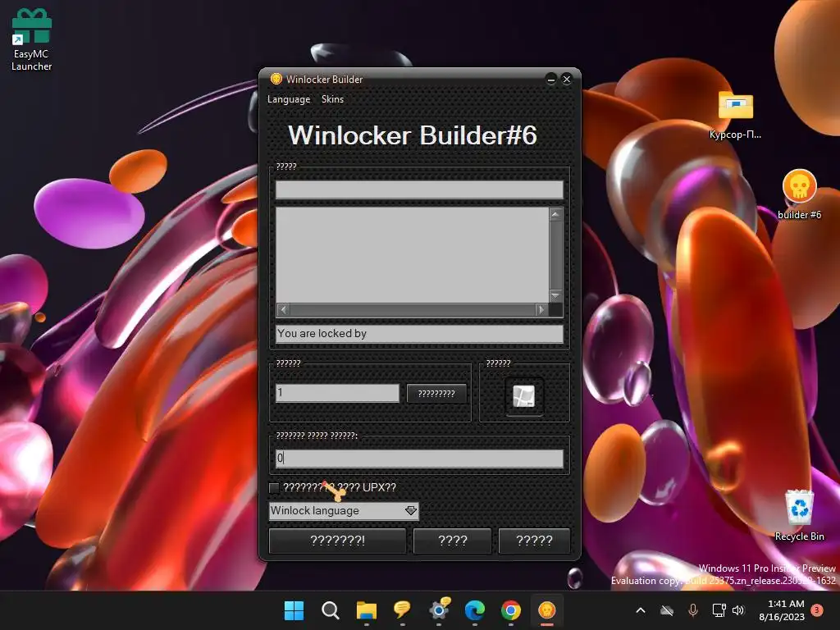Open taskbar Search
The width and height of the screenshot is (840, 630).
click(x=330, y=610)
